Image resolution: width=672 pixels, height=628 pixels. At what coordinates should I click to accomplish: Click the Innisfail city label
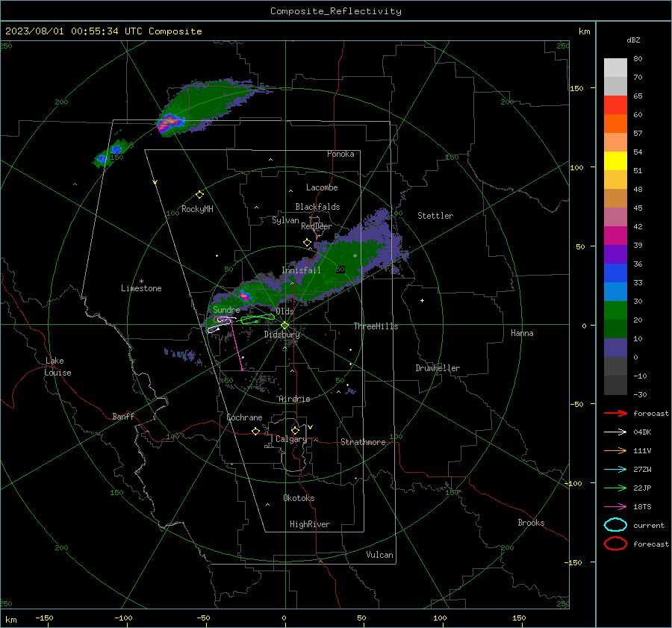click(x=302, y=270)
